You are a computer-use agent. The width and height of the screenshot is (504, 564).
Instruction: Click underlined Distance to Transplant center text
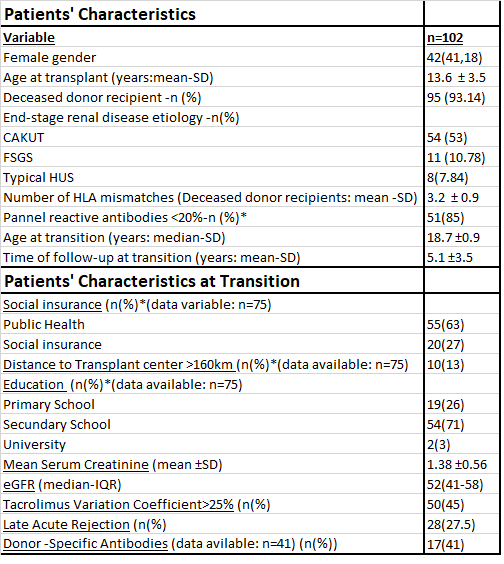[118, 365]
